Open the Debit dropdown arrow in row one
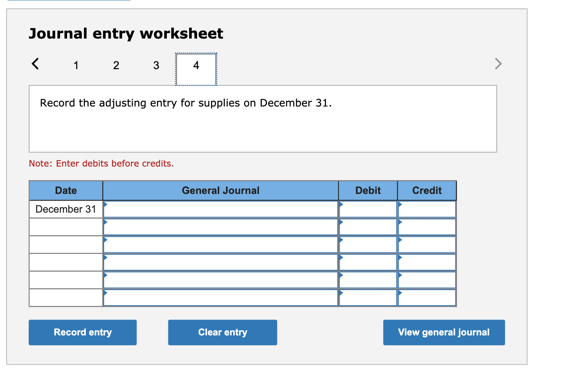The width and height of the screenshot is (588, 368). tap(340, 204)
